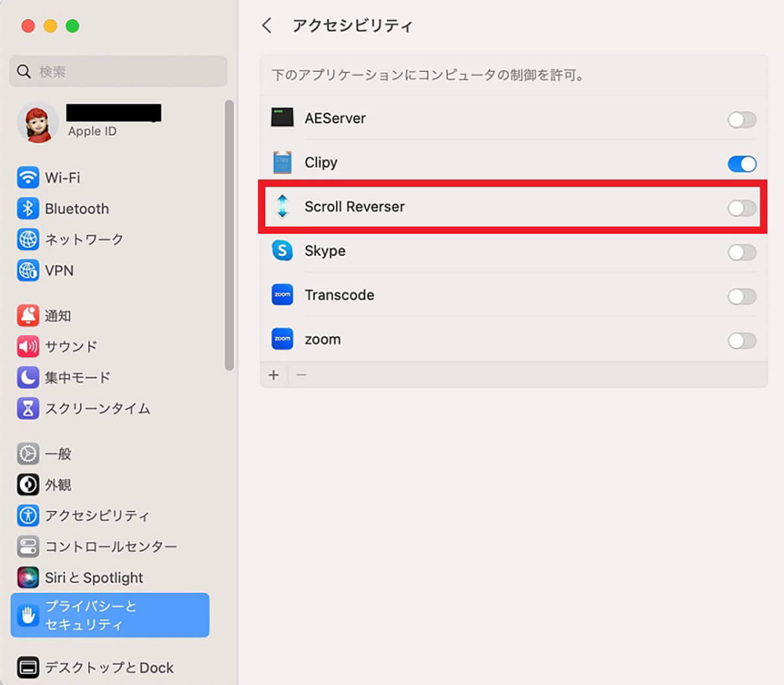Viewport: 784px width, 685px height.
Task: Click the search magnifier icon
Action: coord(24,71)
